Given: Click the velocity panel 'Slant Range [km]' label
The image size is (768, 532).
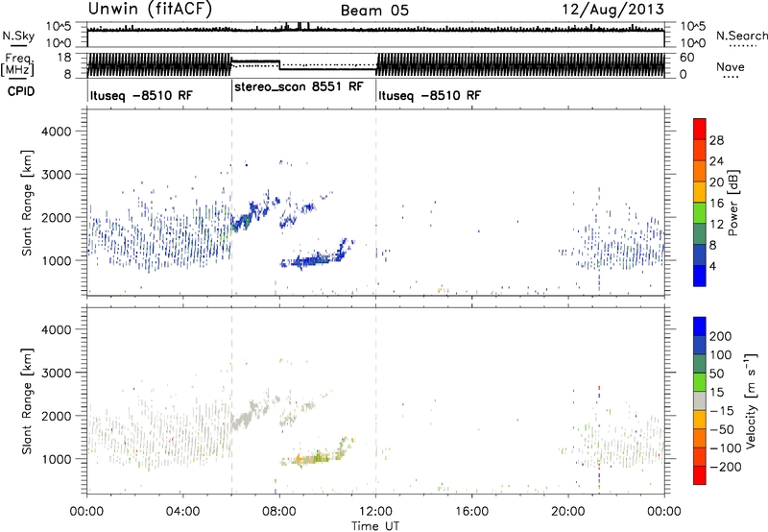Looking at the screenshot, I should 27,401.
